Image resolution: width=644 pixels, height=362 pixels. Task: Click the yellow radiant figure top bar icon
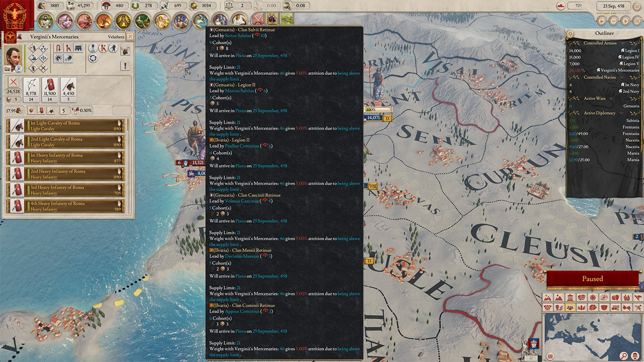point(123,21)
